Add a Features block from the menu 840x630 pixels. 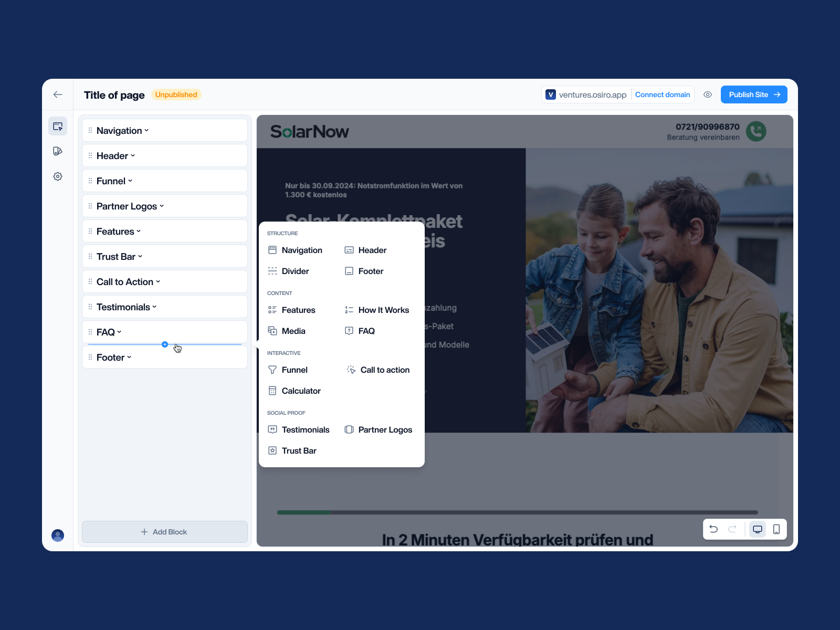291,310
